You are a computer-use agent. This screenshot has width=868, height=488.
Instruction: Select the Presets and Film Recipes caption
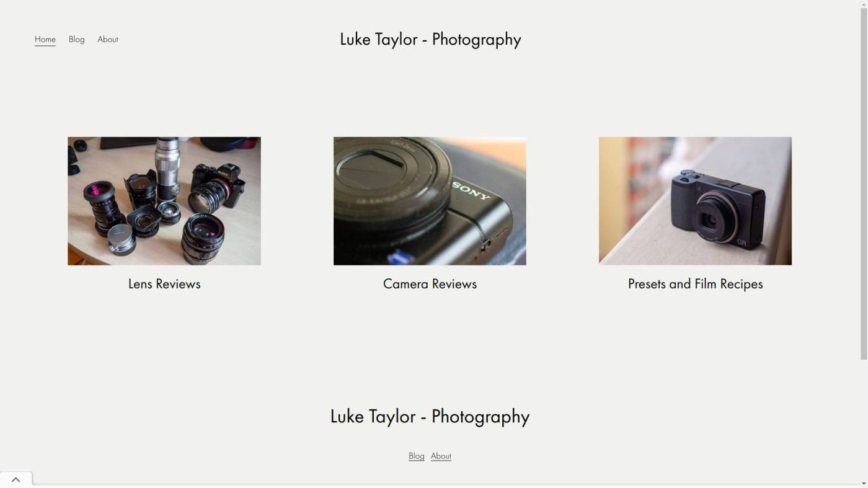point(695,284)
